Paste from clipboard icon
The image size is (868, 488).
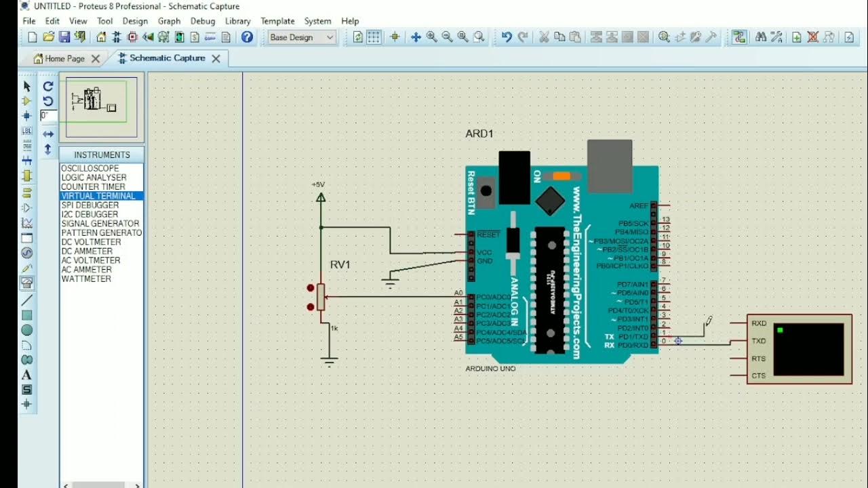pyautogui.click(x=575, y=37)
